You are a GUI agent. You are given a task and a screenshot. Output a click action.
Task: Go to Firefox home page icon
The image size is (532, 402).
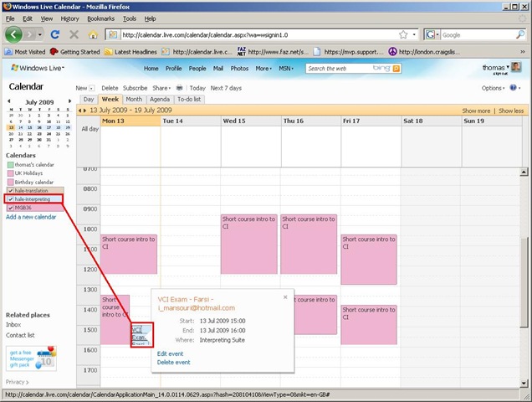[x=93, y=35]
